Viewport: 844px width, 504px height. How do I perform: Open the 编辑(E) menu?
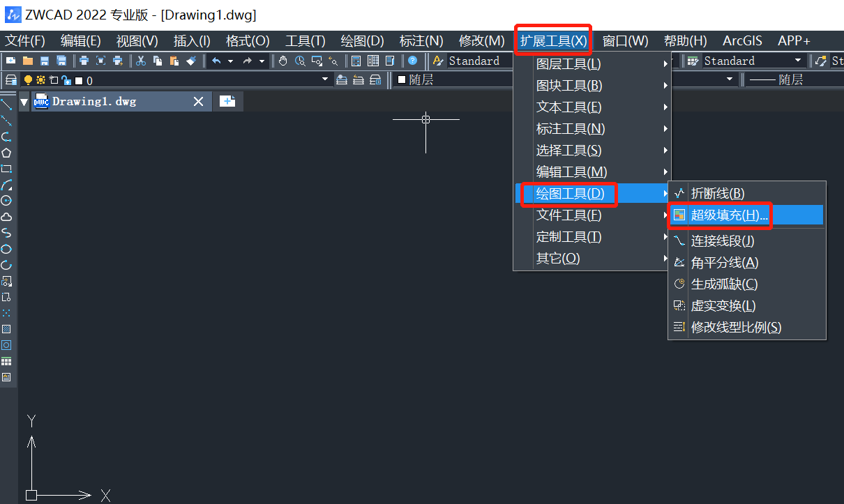[81, 41]
